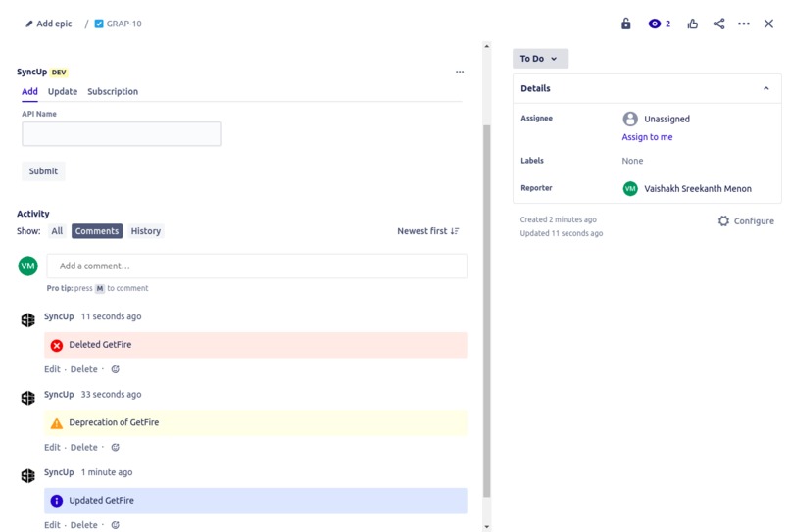
Task: Collapse the Details panel chevron
Action: (765, 88)
